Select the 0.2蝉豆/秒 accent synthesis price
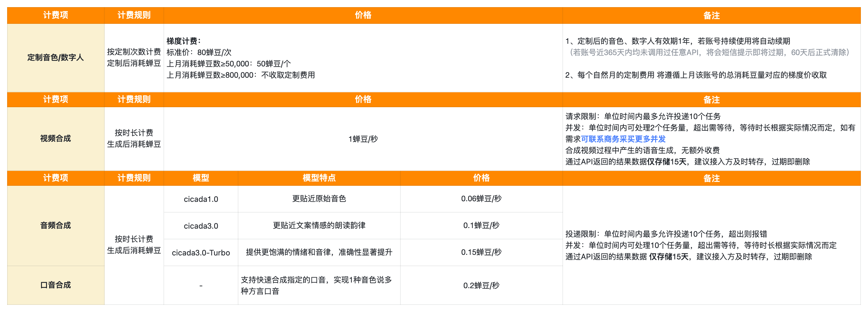This screenshot has height=312, width=868. 481,285
